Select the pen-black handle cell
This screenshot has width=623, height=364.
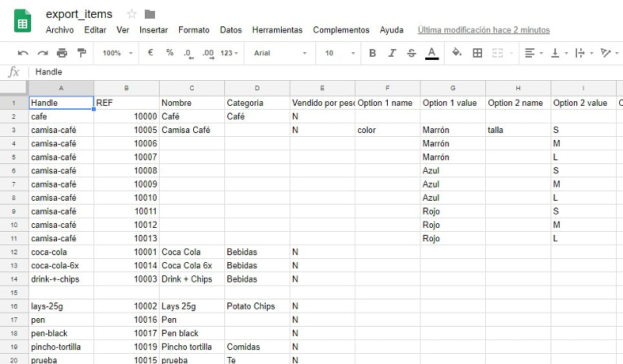coord(62,334)
